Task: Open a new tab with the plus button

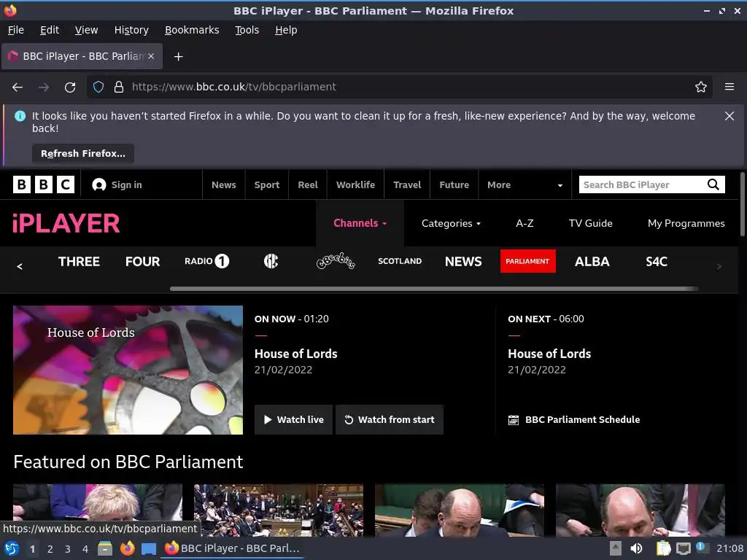Action: click(178, 57)
